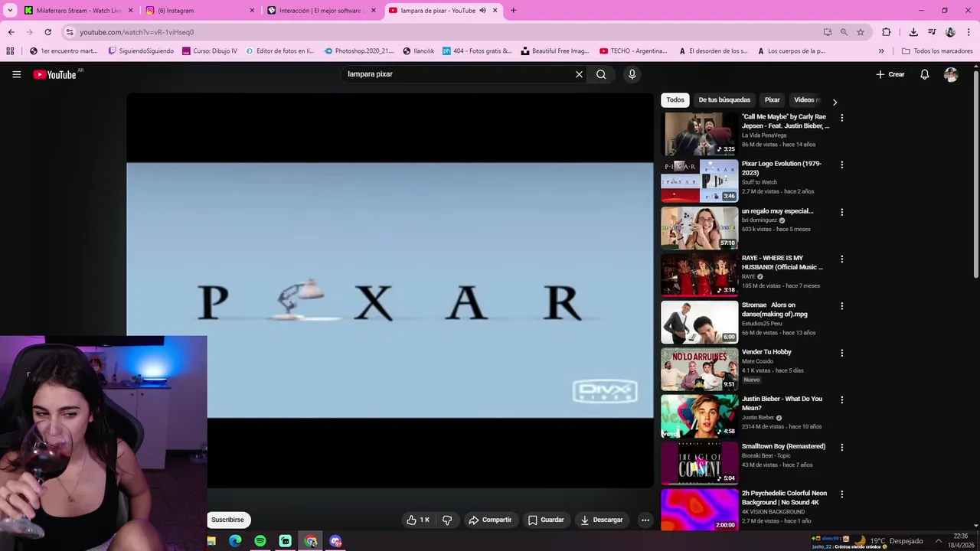Select the Pixar filter chip

click(773, 99)
